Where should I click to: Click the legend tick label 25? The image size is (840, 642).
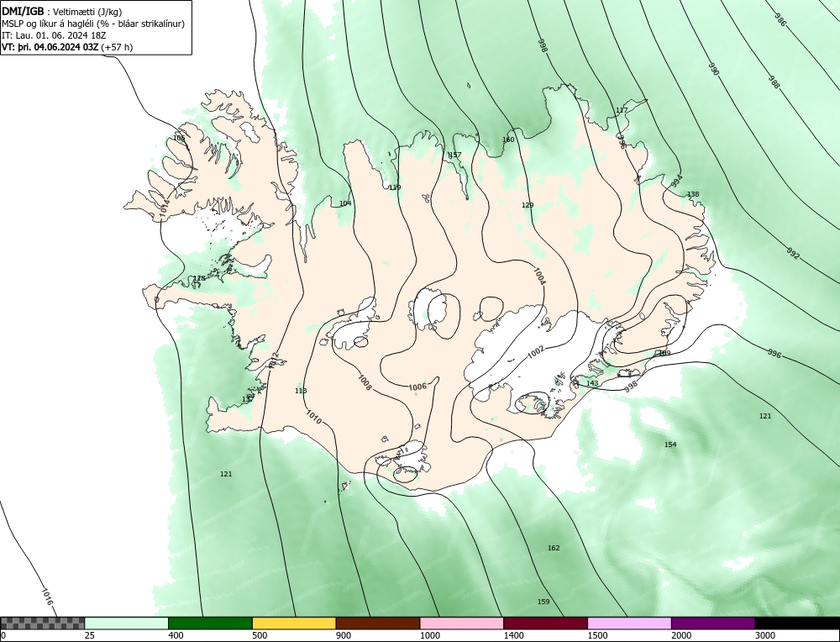90,635
